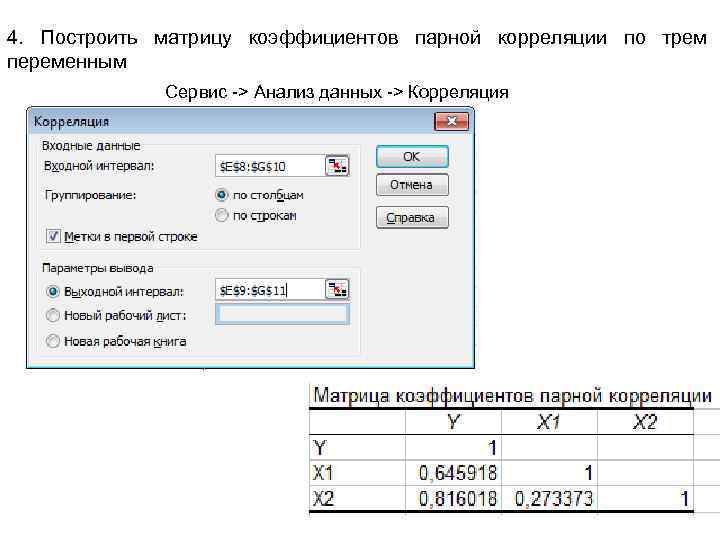Click the Y row label in the matrix
The width and height of the screenshot is (720, 540).
click(x=320, y=448)
